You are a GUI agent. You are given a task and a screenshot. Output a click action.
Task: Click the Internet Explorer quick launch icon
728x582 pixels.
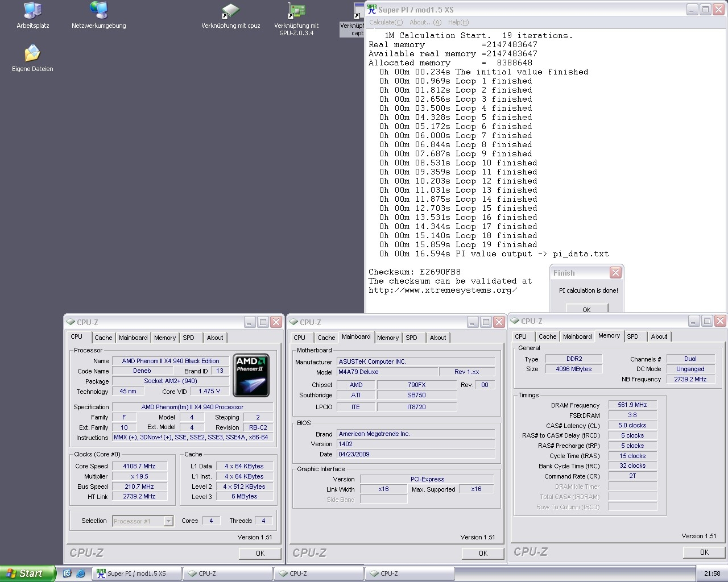[81, 573]
